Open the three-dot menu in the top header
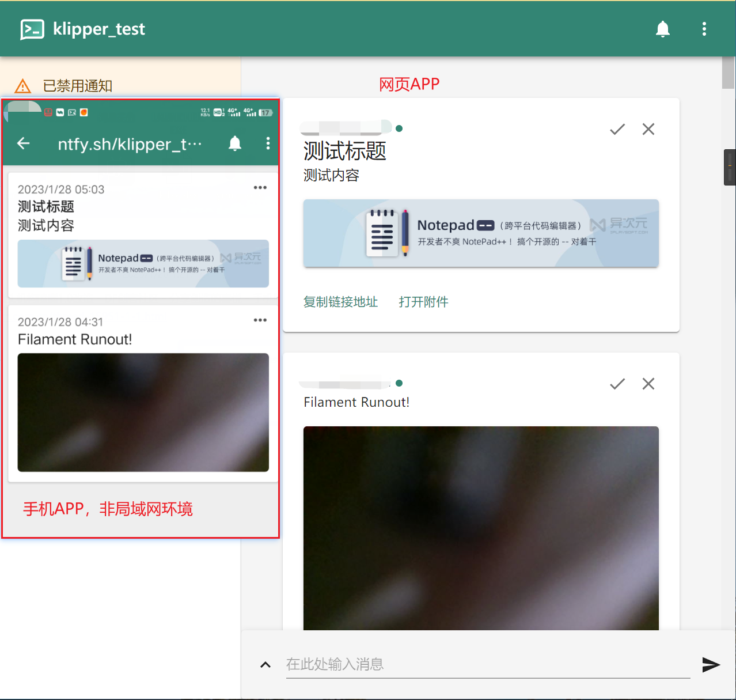 (x=704, y=29)
